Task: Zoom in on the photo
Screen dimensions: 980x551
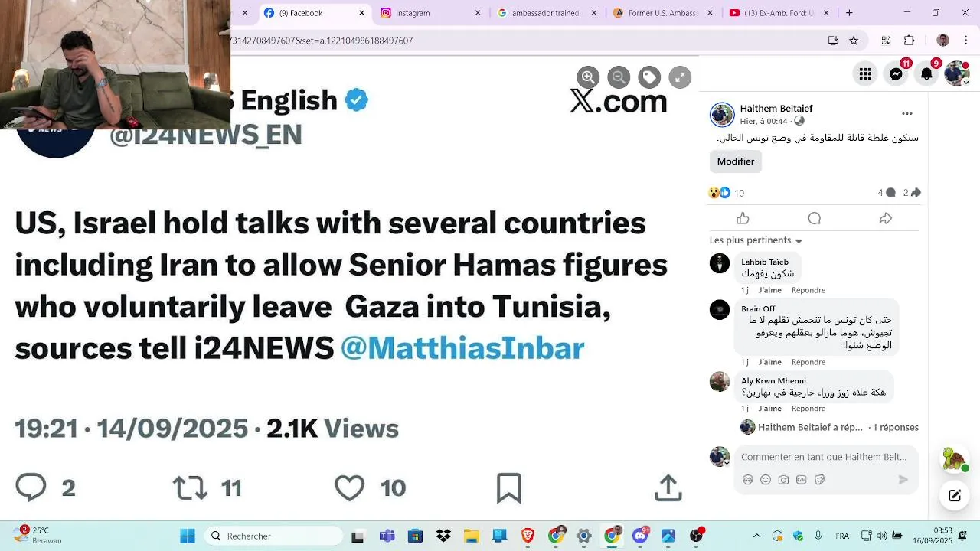Action: [588, 77]
